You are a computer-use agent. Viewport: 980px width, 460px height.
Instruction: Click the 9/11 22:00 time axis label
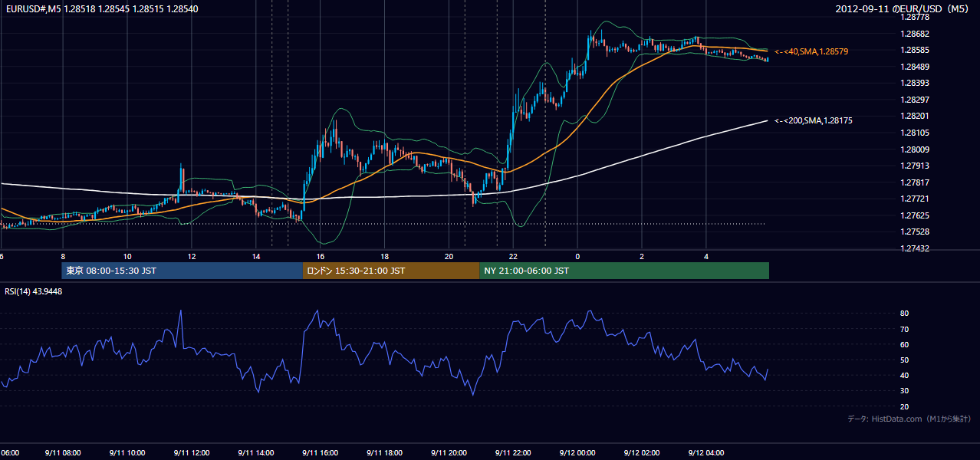pyautogui.click(x=514, y=452)
